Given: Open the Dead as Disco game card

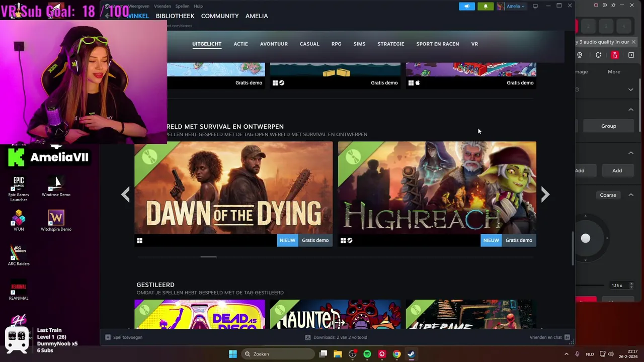Looking at the screenshot, I should tap(200, 314).
